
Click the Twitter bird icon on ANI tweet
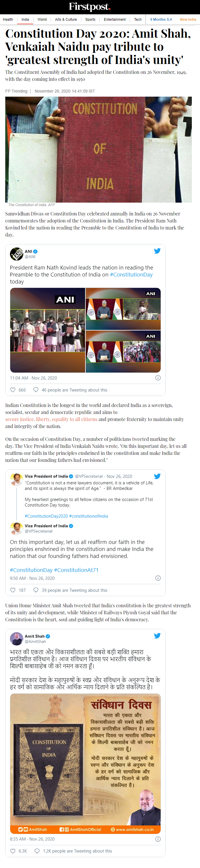pos(157,251)
